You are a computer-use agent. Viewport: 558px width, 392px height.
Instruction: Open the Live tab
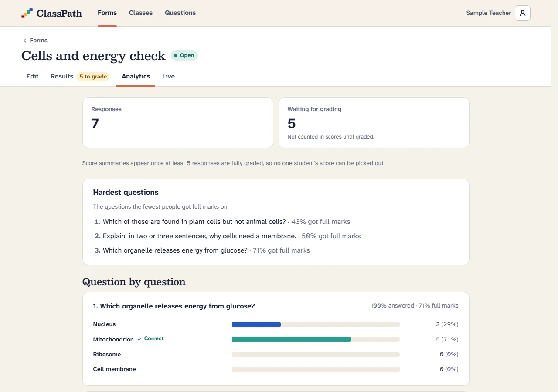(x=168, y=76)
